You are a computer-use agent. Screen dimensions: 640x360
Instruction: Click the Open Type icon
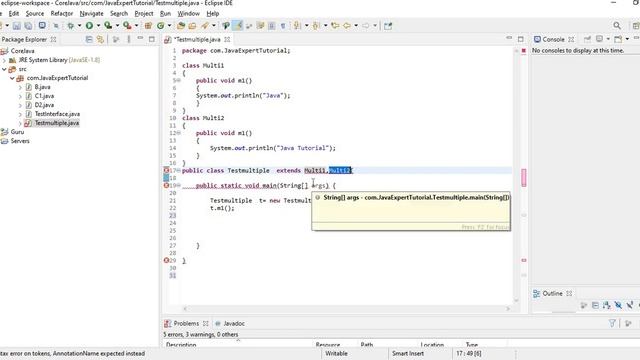[x=181, y=26]
